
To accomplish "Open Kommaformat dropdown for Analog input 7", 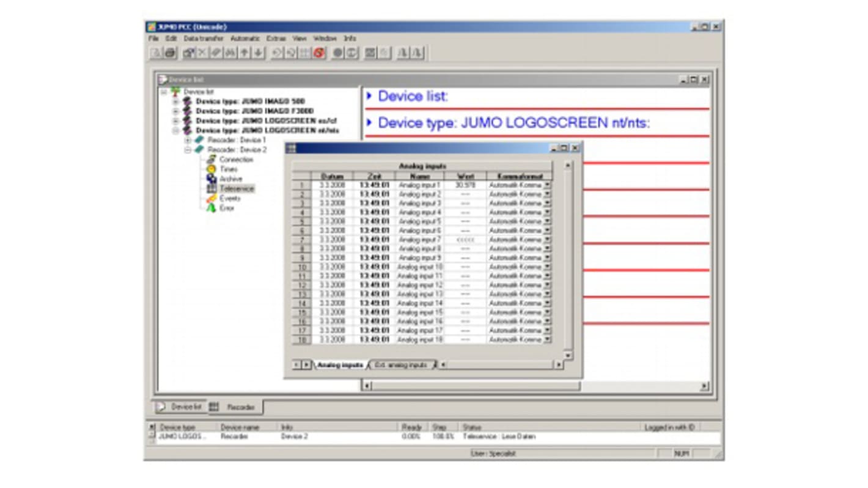I will (x=547, y=240).
